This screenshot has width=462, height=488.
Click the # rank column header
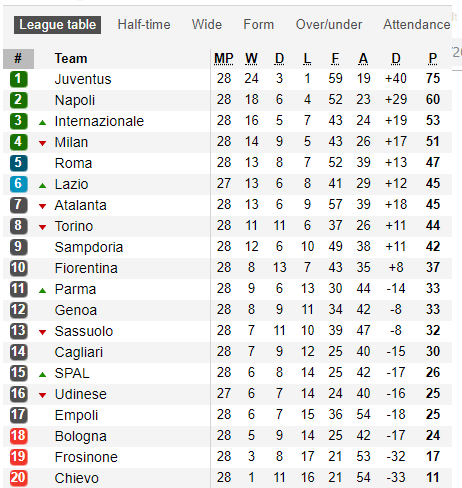pyautogui.click(x=18, y=59)
